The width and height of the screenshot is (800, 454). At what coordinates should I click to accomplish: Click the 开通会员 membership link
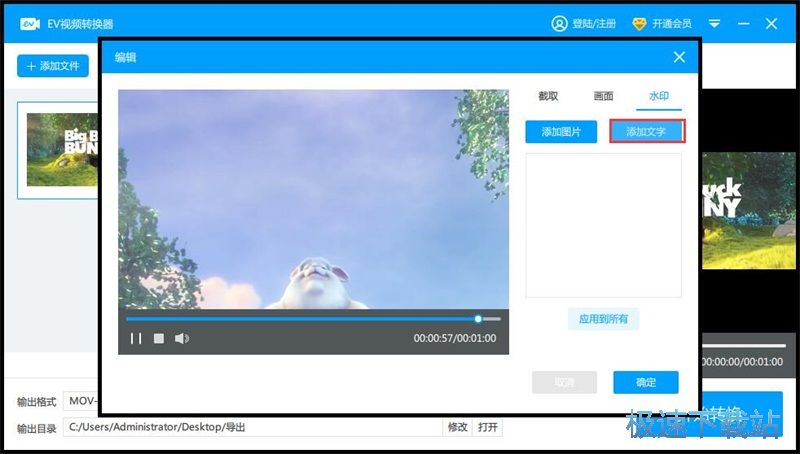click(x=672, y=23)
